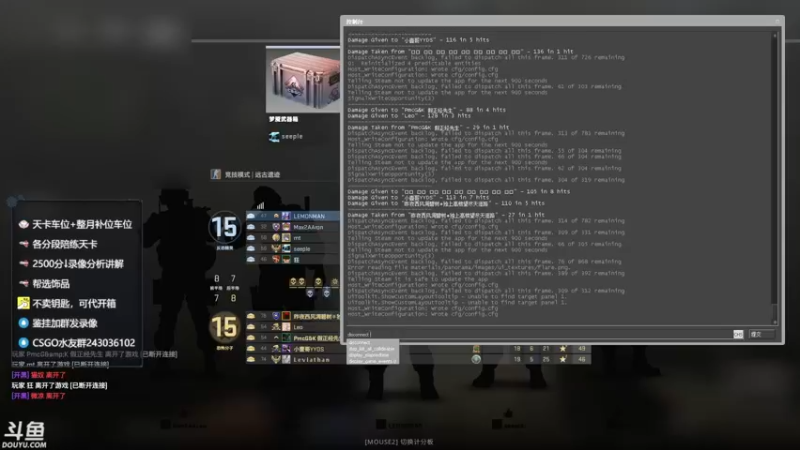The height and width of the screenshot is (450, 800).
Task: Click the competitive mode icon above the scoreboard
Action: coord(216,174)
